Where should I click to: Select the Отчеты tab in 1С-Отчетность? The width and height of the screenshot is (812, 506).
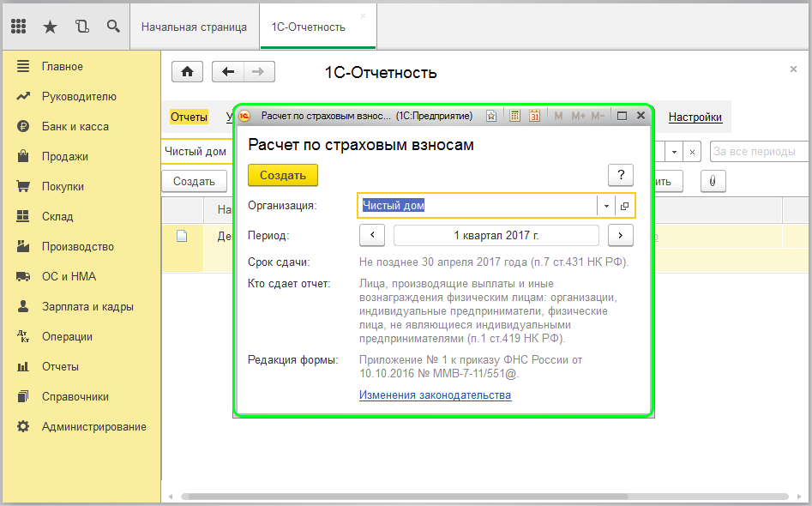click(x=189, y=117)
